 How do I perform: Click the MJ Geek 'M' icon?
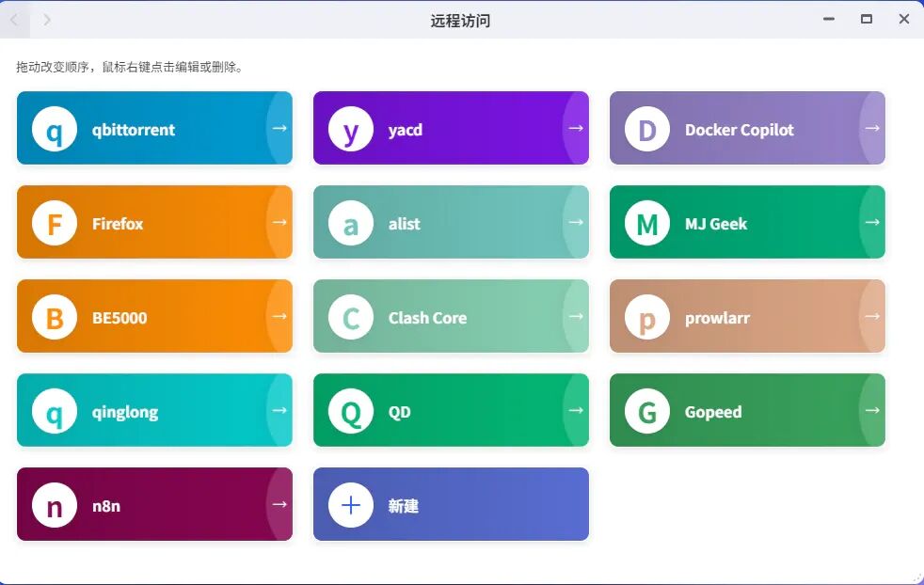coord(647,223)
